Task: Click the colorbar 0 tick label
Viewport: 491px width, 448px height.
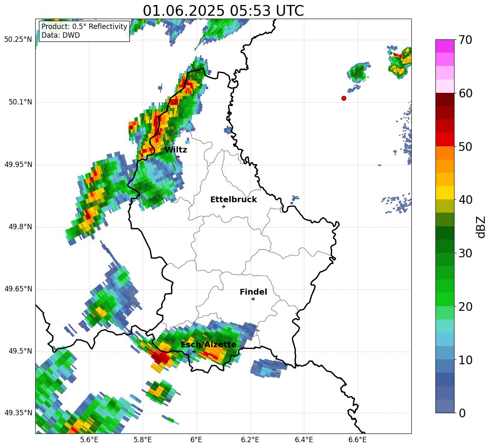Action: [x=462, y=413]
